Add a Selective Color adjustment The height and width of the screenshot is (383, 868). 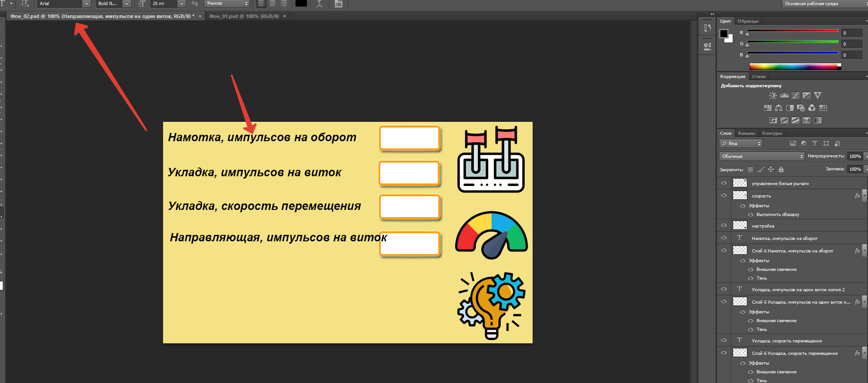tap(807, 120)
